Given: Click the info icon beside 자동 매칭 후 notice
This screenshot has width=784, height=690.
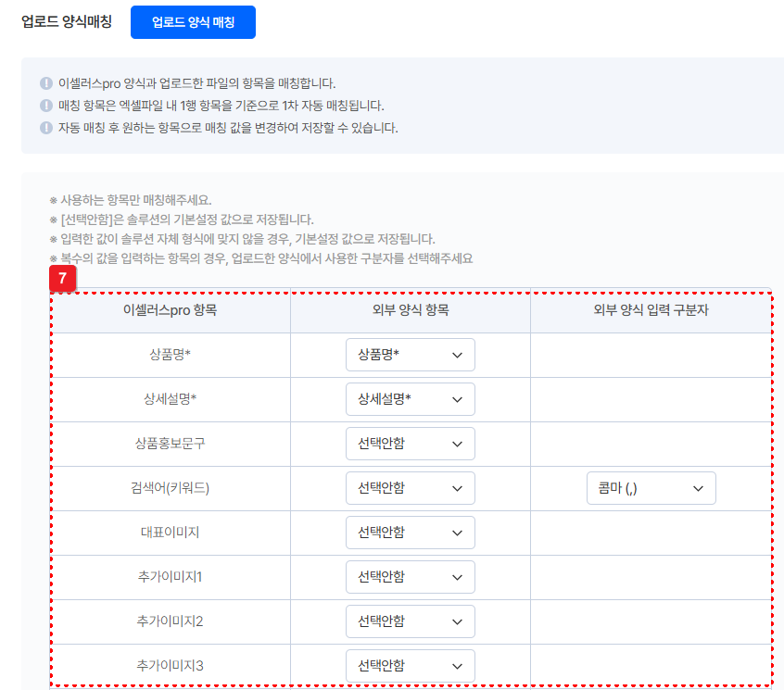Looking at the screenshot, I should [x=46, y=128].
